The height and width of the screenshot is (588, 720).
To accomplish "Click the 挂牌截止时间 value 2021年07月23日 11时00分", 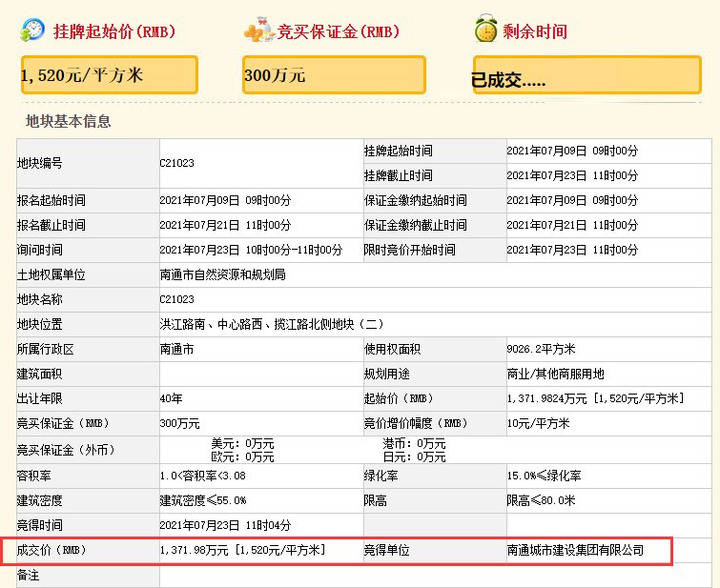I will [572, 175].
